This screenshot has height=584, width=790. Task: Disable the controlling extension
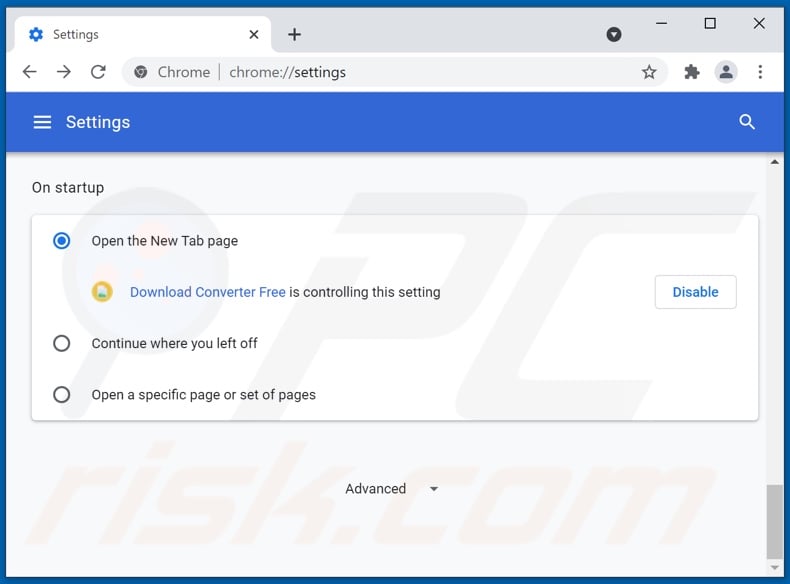click(x=695, y=292)
